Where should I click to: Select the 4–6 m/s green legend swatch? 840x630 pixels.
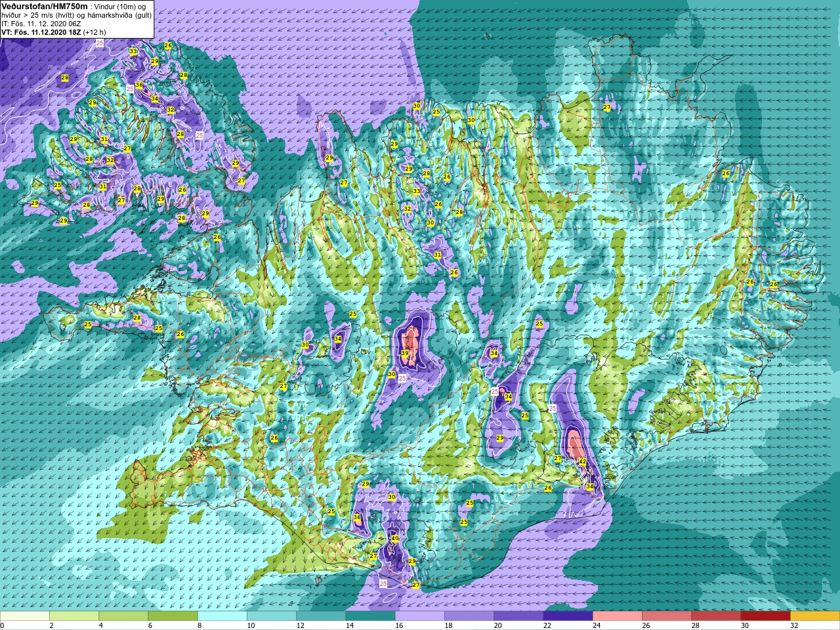click(123, 616)
